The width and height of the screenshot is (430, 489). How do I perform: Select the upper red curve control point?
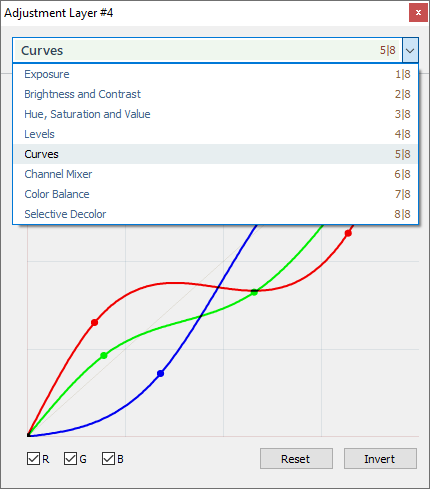pos(348,233)
